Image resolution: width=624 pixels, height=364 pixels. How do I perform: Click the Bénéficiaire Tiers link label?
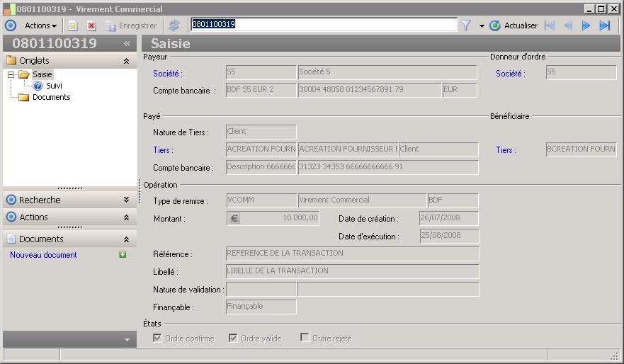[x=506, y=150]
